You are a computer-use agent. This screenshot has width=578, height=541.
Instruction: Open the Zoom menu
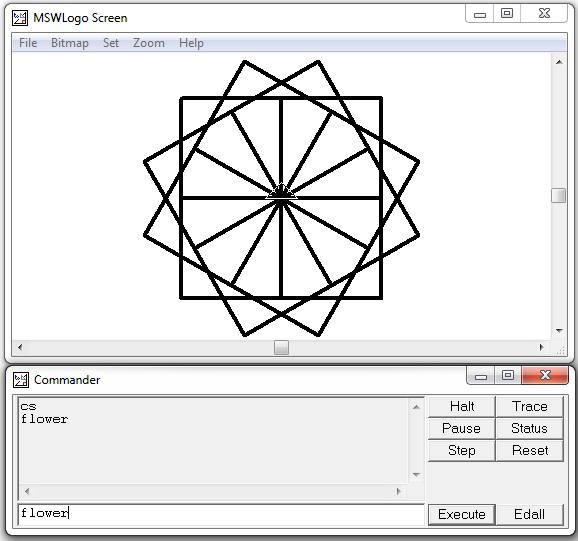(149, 43)
